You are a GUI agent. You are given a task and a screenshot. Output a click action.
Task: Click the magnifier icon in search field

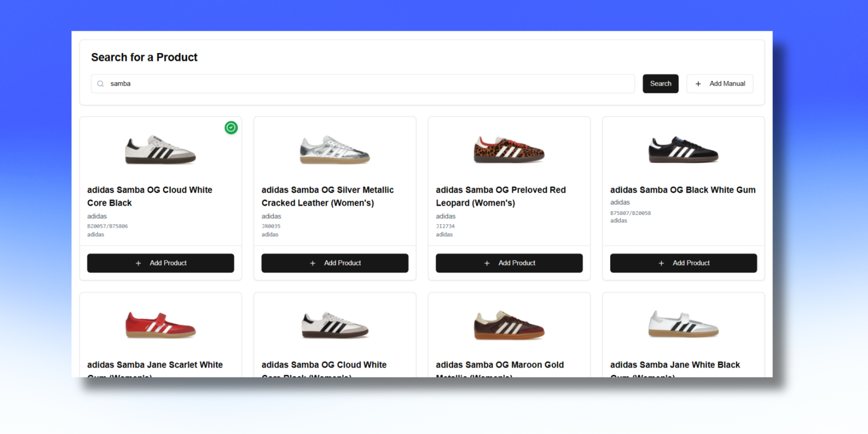(x=100, y=84)
